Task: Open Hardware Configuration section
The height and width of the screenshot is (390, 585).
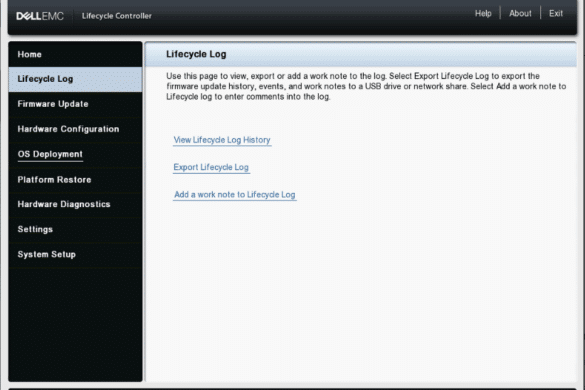Action: click(x=75, y=129)
